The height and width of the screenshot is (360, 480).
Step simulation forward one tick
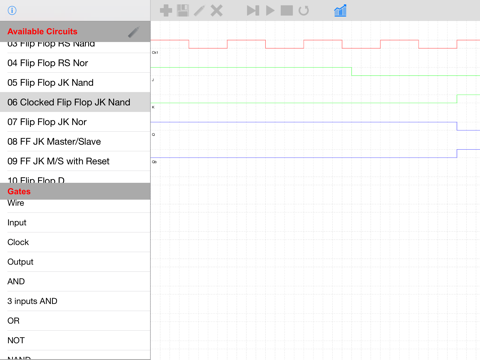coord(253,10)
